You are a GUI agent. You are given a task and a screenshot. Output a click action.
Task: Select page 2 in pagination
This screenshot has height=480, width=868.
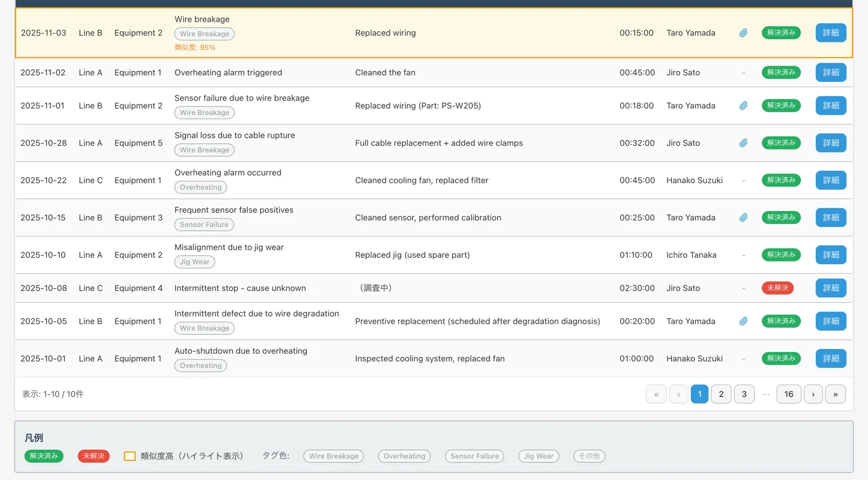tap(721, 394)
